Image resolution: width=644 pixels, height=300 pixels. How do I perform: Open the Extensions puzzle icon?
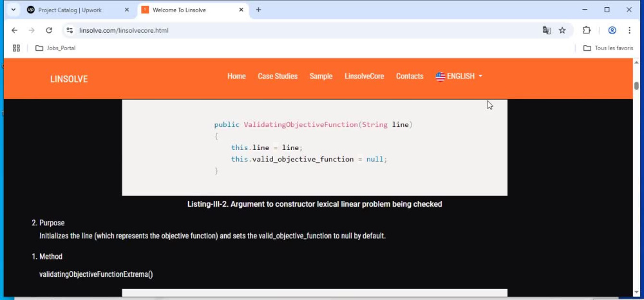pyautogui.click(x=587, y=30)
